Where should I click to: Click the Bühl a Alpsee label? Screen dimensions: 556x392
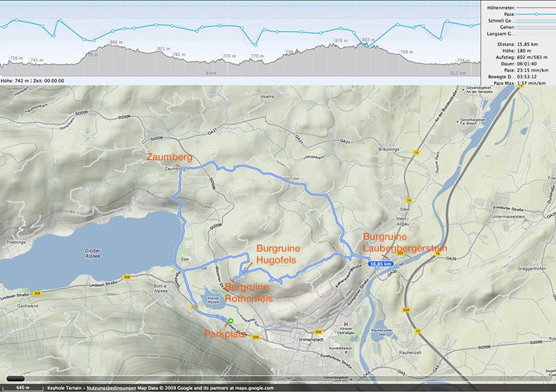click(161, 288)
